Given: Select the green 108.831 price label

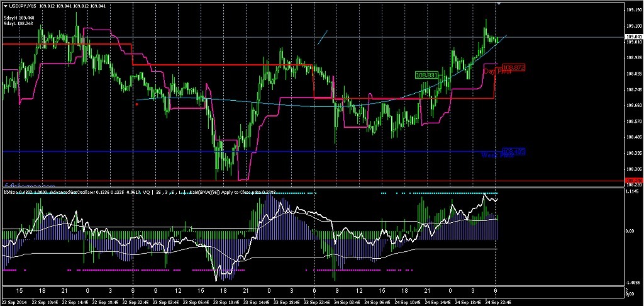Looking at the screenshot, I should 427,76.
